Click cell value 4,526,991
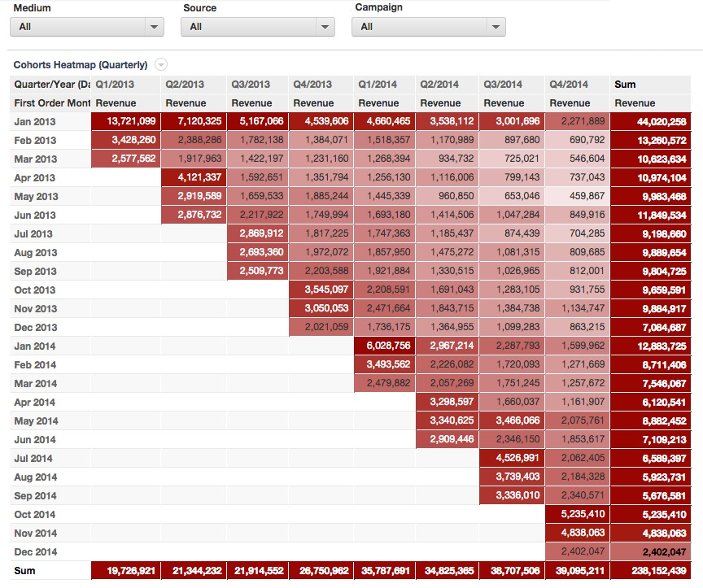Viewport: 703px width, 588px height. click(x=512, y=458)
